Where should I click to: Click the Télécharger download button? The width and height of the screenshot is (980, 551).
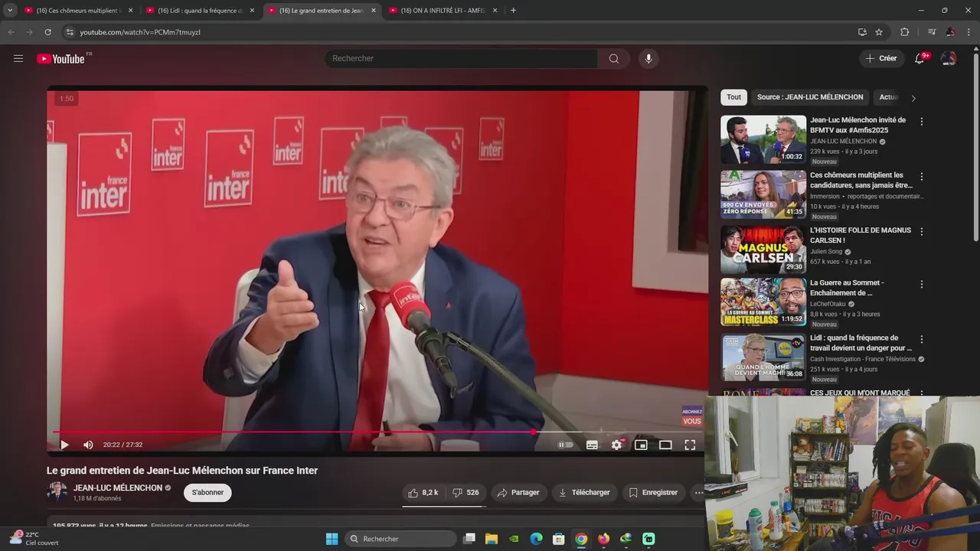click(585, 493)
